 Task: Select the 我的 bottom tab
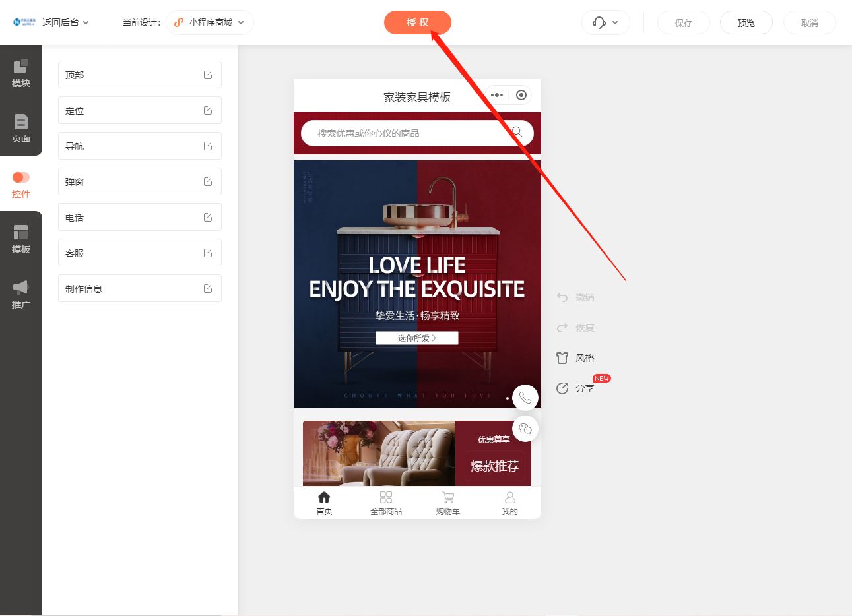[510, 503]
